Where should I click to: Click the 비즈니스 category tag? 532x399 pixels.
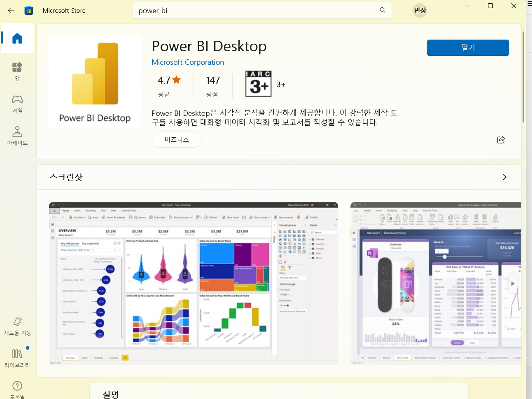(x=177, y=139)
